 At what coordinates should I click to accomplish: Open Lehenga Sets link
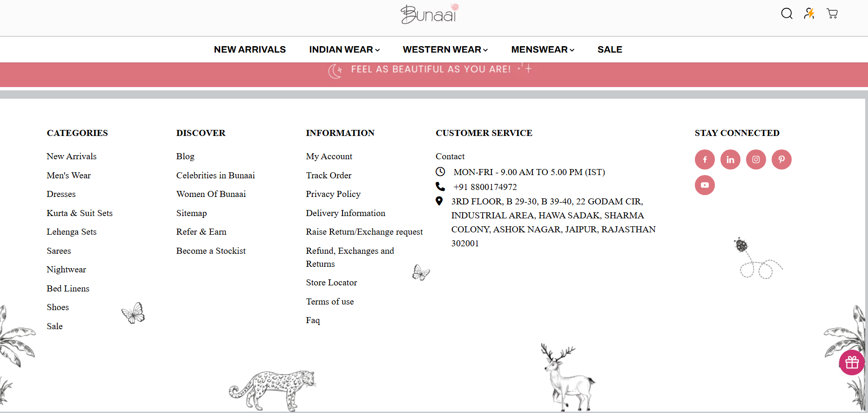tap(72, 232)
